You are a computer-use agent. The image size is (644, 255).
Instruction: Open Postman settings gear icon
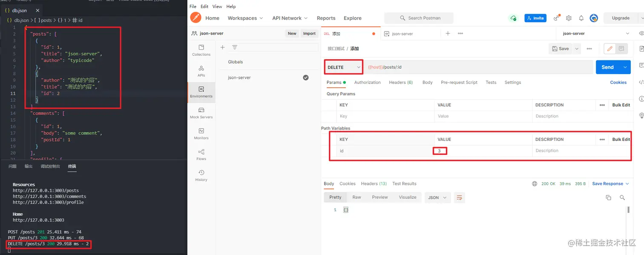click(569, 18)
